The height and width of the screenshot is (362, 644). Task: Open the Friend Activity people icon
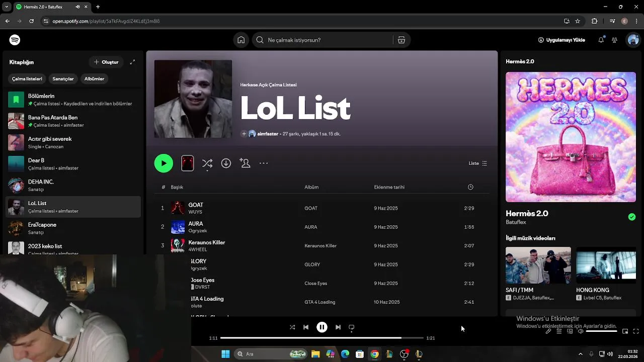[x=614, y=40]
